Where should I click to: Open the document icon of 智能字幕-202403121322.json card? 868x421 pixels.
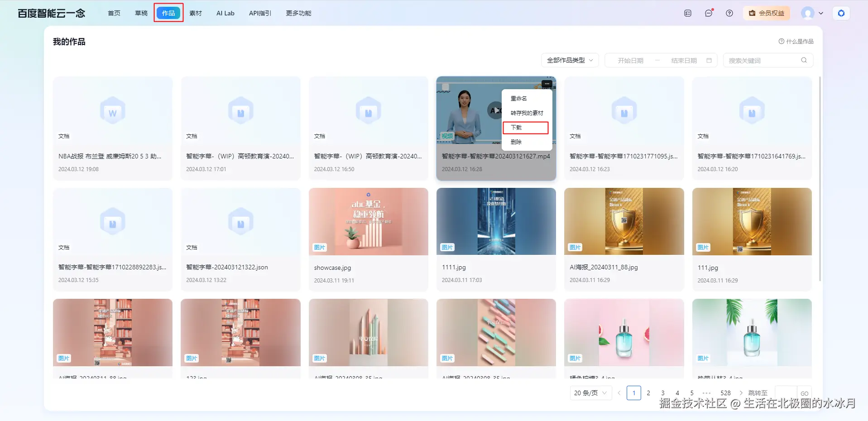(x=240, y=222)
